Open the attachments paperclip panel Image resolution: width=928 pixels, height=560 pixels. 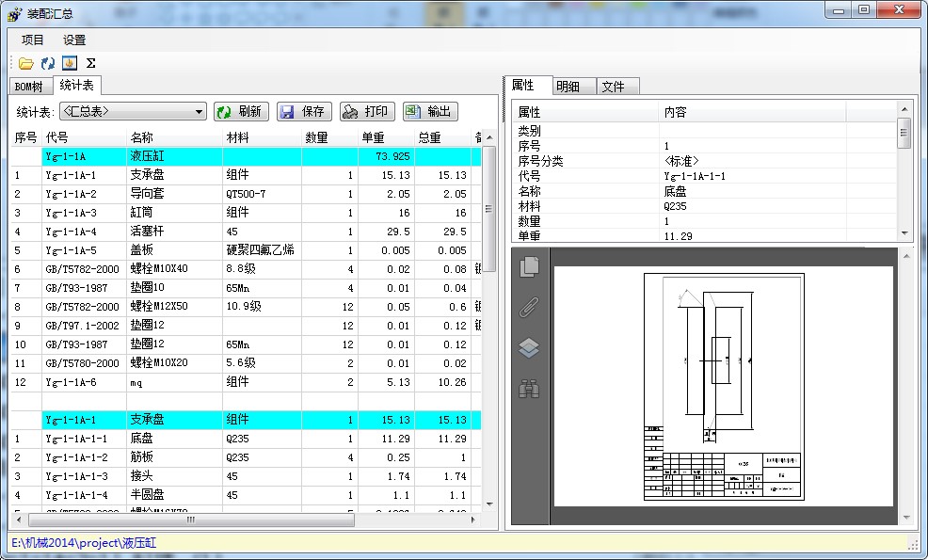[x=529, y=308]
